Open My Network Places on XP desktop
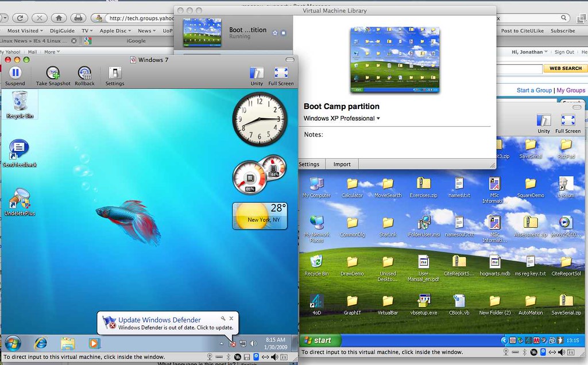 [x=317, y=229]
